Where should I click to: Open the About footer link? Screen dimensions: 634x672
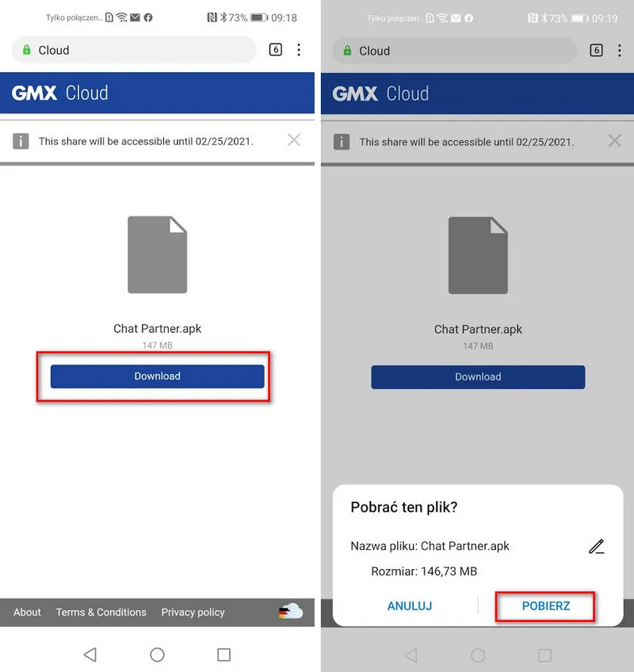pos(27,612)
